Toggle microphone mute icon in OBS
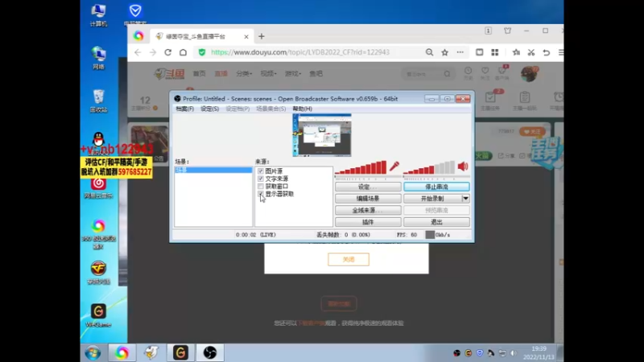644x362 pixels. point(394,167)
